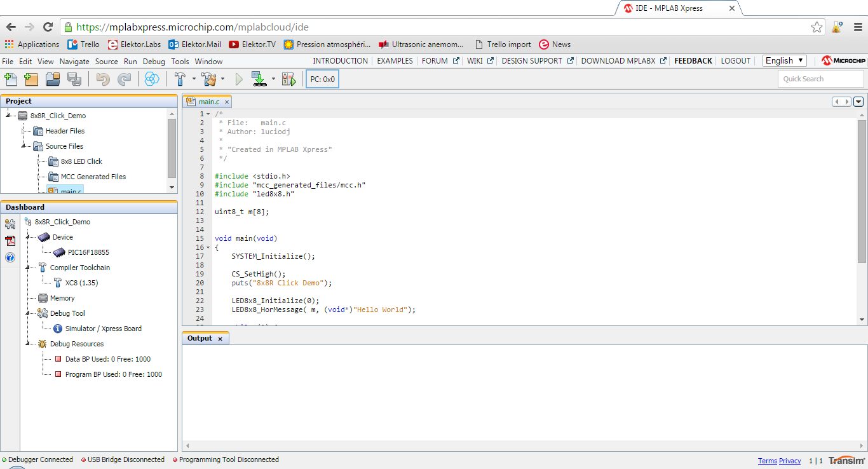The height and width of the screenshot is (469, 868).
Task: Click the Open Project folder icon
Action: point(53,79)
